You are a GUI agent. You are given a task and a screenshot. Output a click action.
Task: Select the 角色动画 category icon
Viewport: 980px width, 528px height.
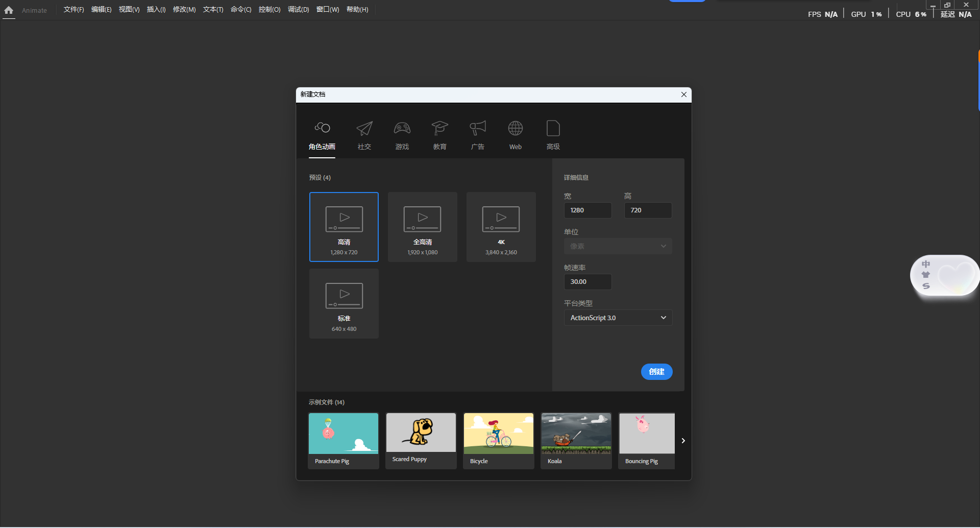click(322, 134)
